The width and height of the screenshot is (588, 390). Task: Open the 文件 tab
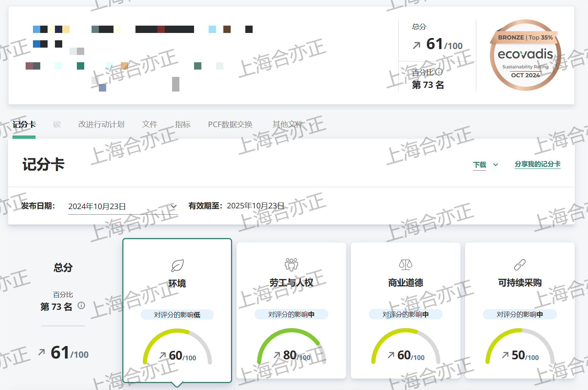pyautogui.click(x=149, y=125)
